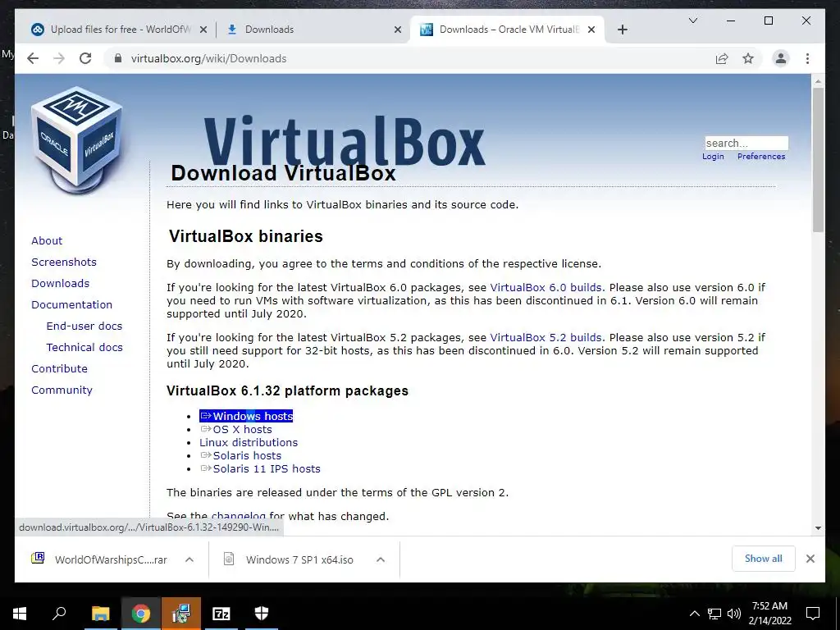Open File Explorer from the taskbar
This screenshot has height=630, width=840.
[100, 614]
